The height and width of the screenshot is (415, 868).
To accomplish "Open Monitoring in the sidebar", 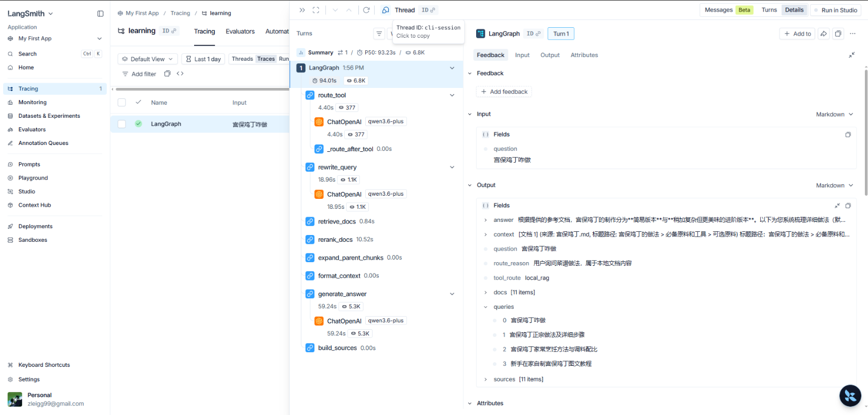I will click(x=54, y=103).
